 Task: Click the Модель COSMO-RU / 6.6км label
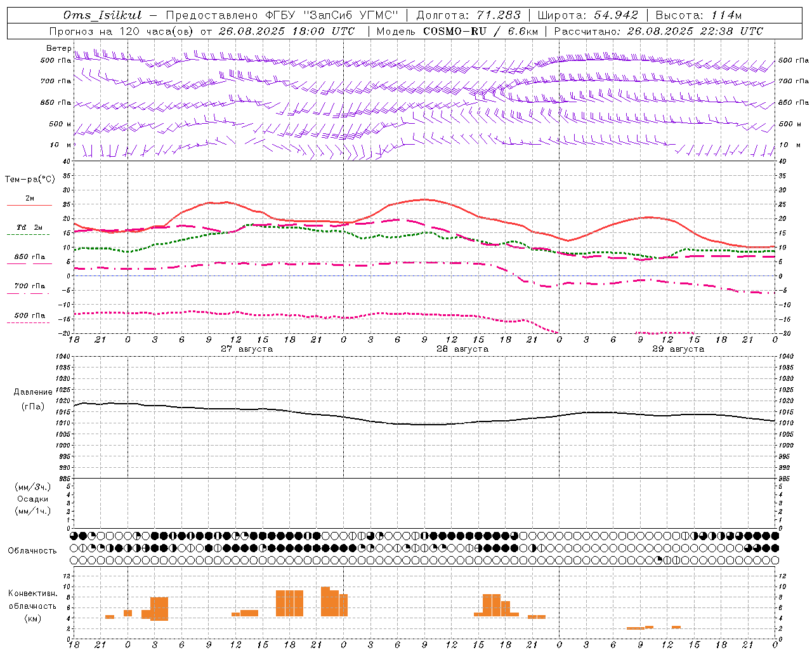[x=457, y=31]
